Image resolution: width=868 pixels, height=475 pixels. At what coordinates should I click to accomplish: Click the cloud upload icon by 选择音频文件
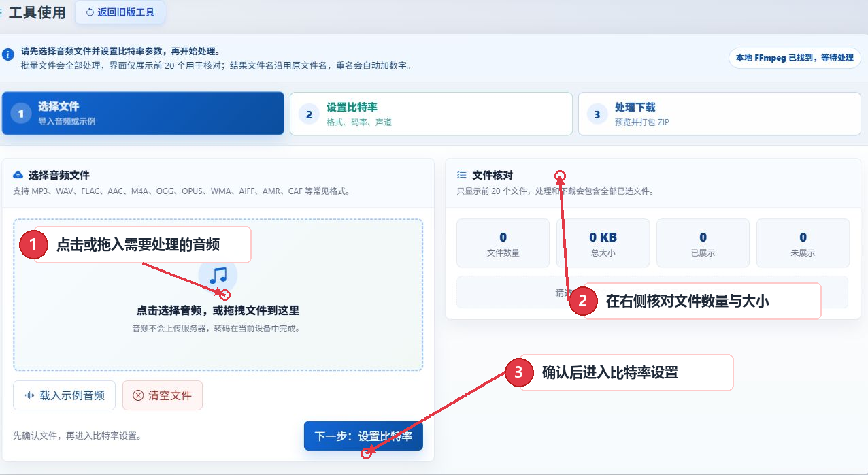[18, 176]
